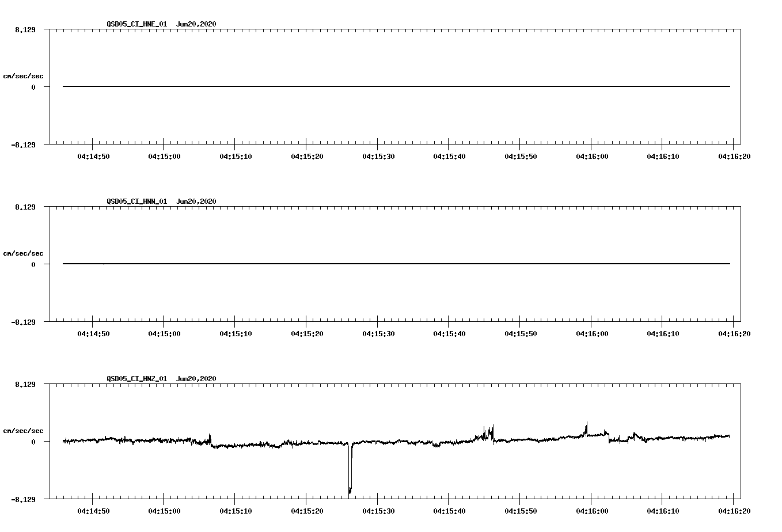The width and height of the screenshot is (782, 532).
Task: Click the 04:15:50 time label under HNE plot
Action: 521,156
